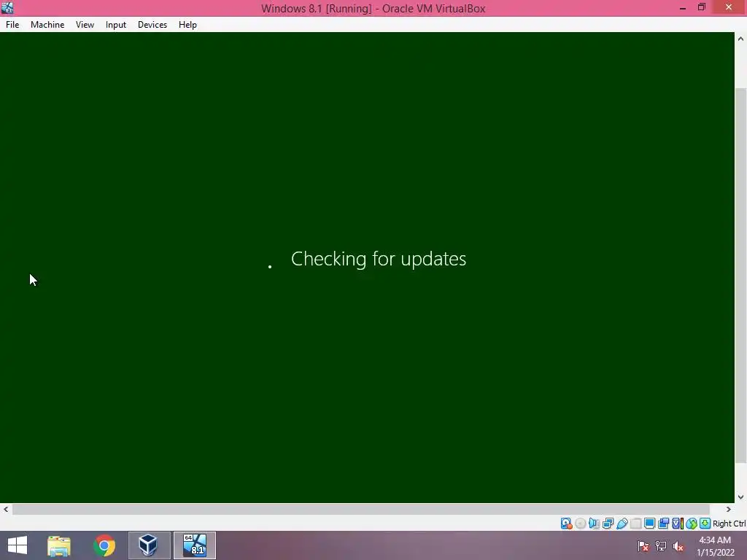This screenshot has height=560, width=747.
Task: Open Google Chrome from the taskbar
Action: point(104,545)
